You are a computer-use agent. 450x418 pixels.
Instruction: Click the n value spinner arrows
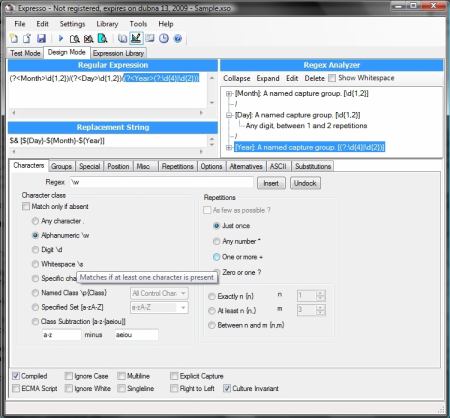pyautogui.click(x=321, y=295)
